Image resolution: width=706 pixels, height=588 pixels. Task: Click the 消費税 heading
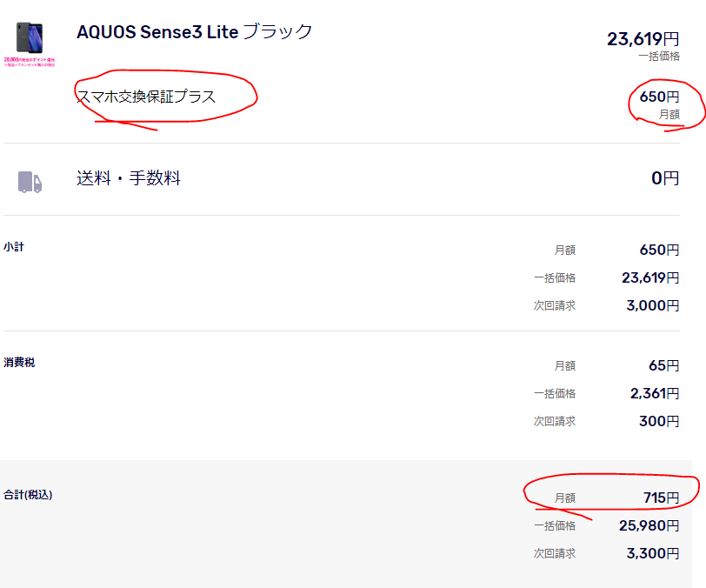(x=19, y=362)
